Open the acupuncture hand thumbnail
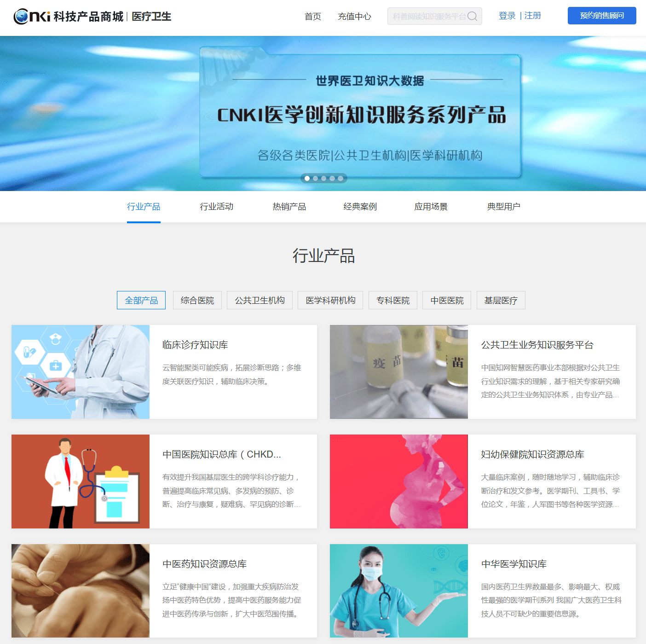Viewport: 646px width, 644px height. 81,591
